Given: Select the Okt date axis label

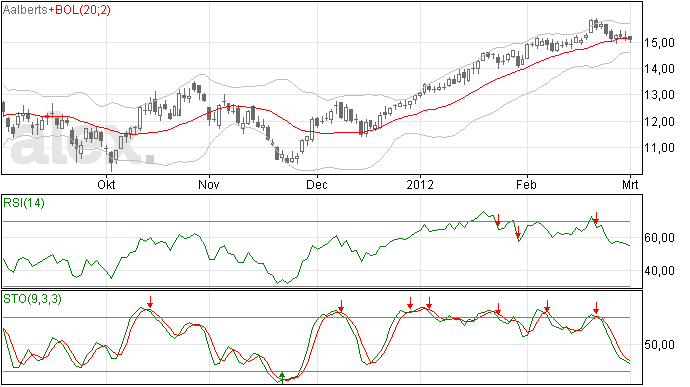Looking at the screenshot, I should [106, 184].
